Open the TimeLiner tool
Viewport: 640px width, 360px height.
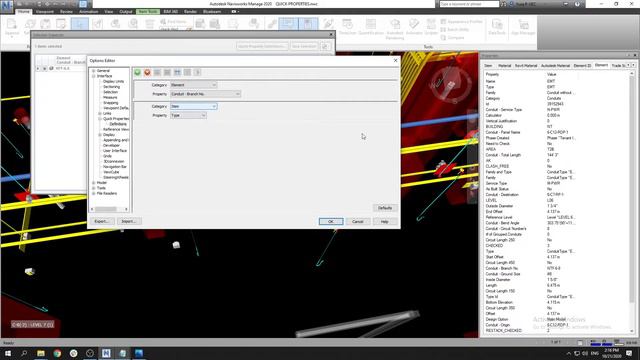[347, 27]
